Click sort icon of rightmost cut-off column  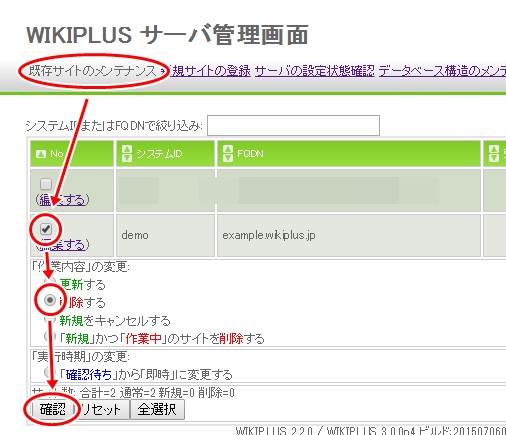[494, 154]
